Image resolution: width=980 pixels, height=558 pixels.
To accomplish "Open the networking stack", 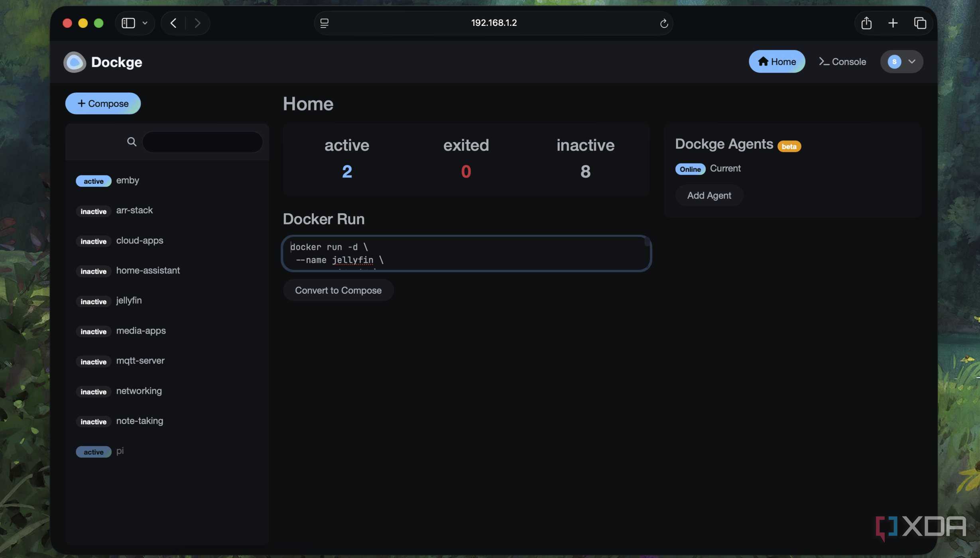I will point(167,391).
